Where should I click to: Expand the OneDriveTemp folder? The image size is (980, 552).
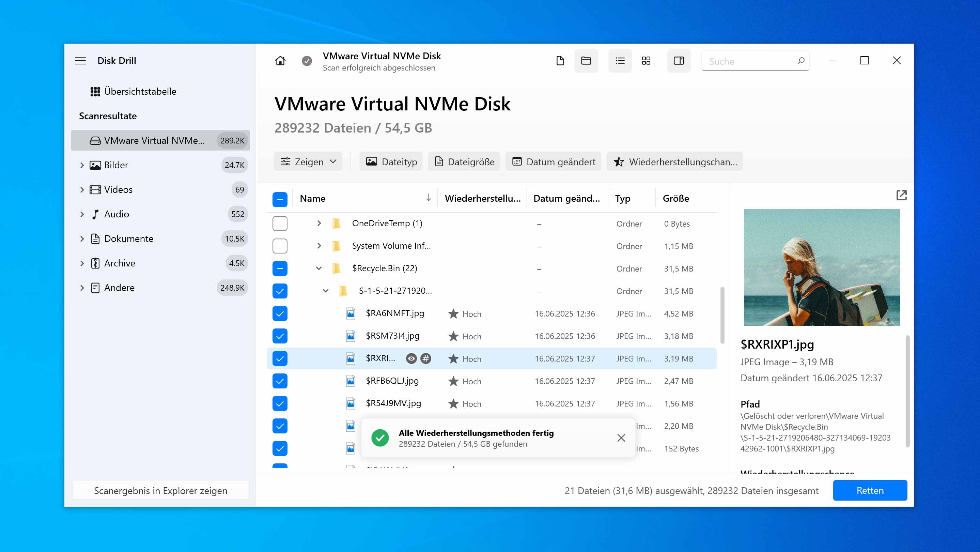(x=319, y=223)
